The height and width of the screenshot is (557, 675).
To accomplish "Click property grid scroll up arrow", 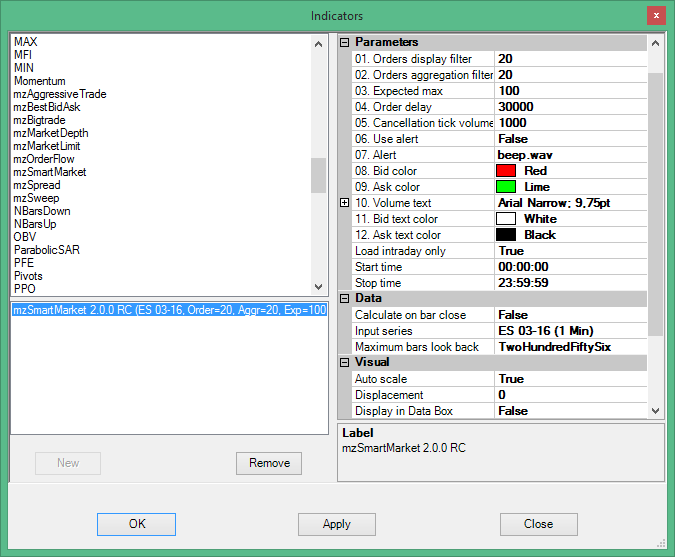I will 655,43.
